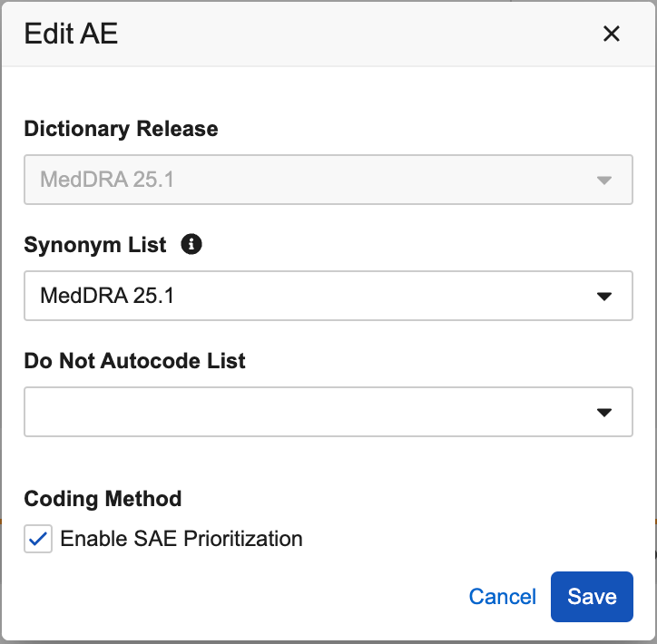657x644 pixels.
Task: Click the Enable SAE Prioritization label text
Action: tap(181, 539)
